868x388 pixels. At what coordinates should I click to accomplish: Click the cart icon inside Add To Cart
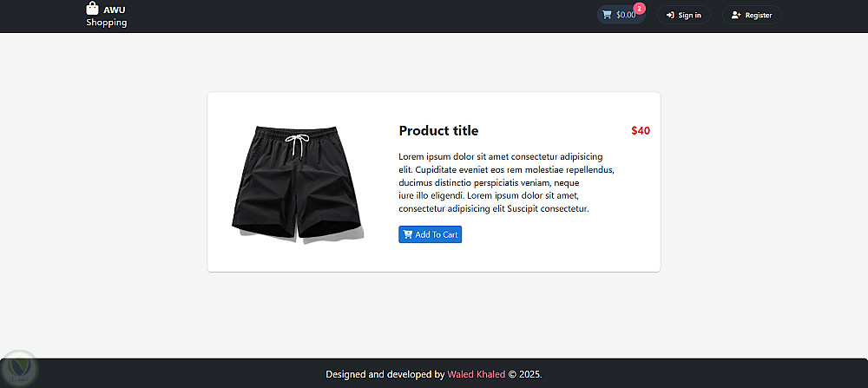click(408, 234)
